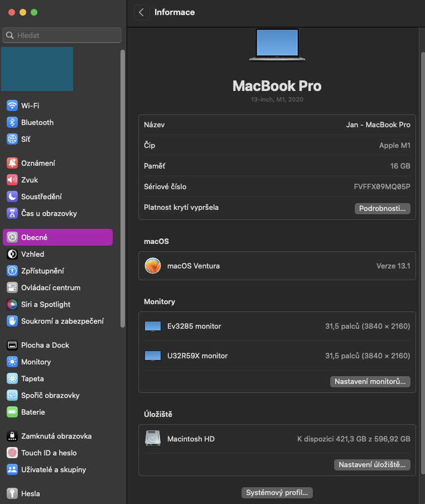This screenshot has width=425, height=504.
Task: Click the name value Jan - MacBook Pro
Action: pos(378,124)
